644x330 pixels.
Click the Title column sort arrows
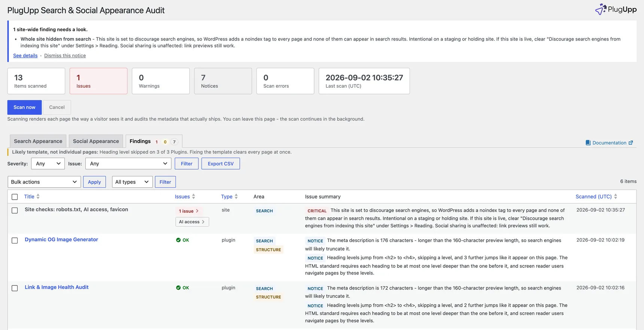click(38, 197)
